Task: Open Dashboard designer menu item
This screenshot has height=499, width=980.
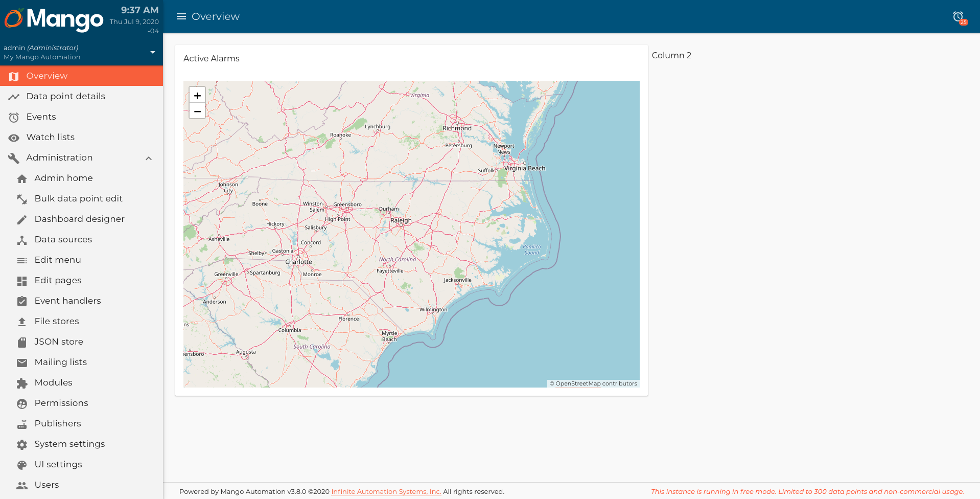Action: (81, 219)
